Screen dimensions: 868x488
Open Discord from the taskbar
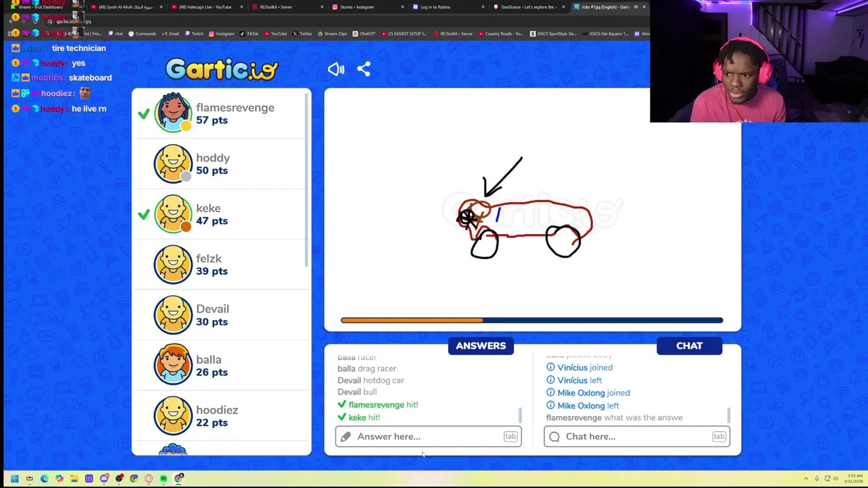coord(104,479)
